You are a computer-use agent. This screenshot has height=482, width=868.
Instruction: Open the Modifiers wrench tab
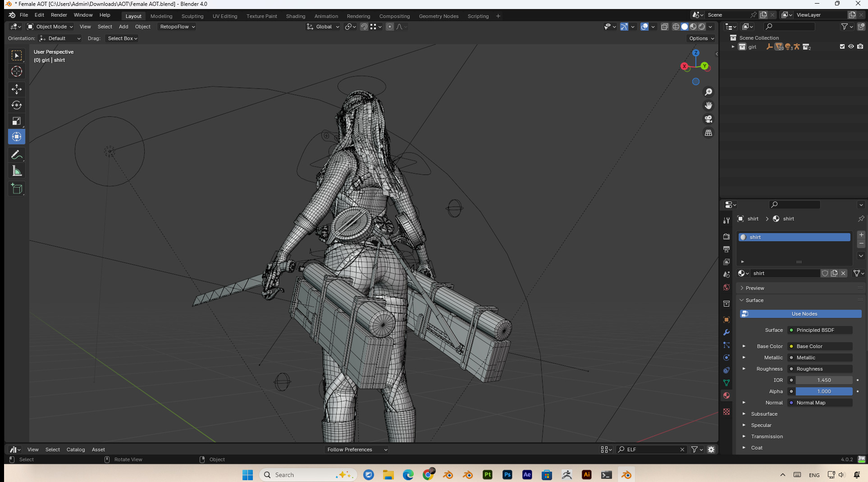click(x=726, y=332)
